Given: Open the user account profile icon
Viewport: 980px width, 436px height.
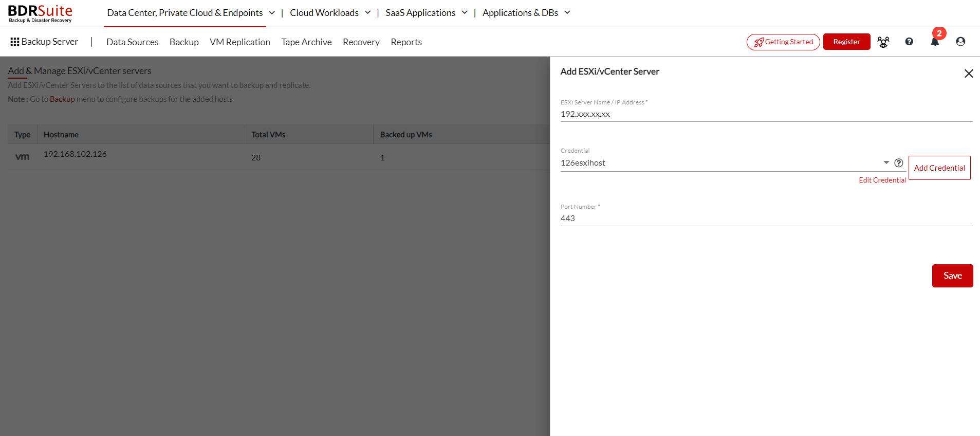Looking at the screenshot, I should click(960, 42).
